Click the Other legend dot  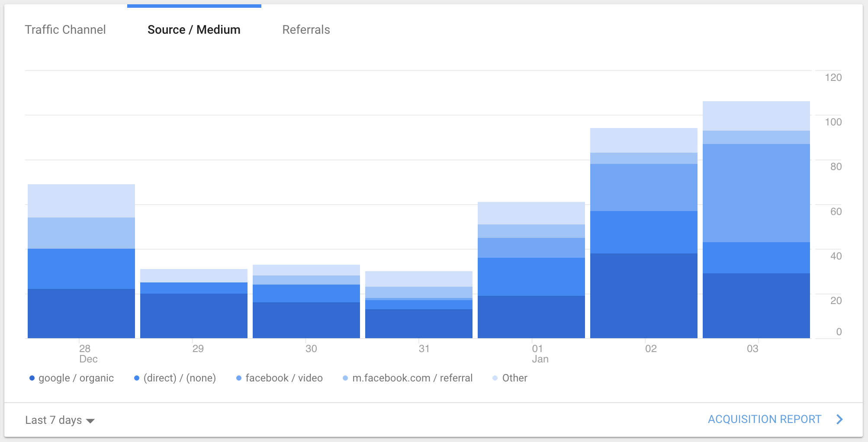495,378
